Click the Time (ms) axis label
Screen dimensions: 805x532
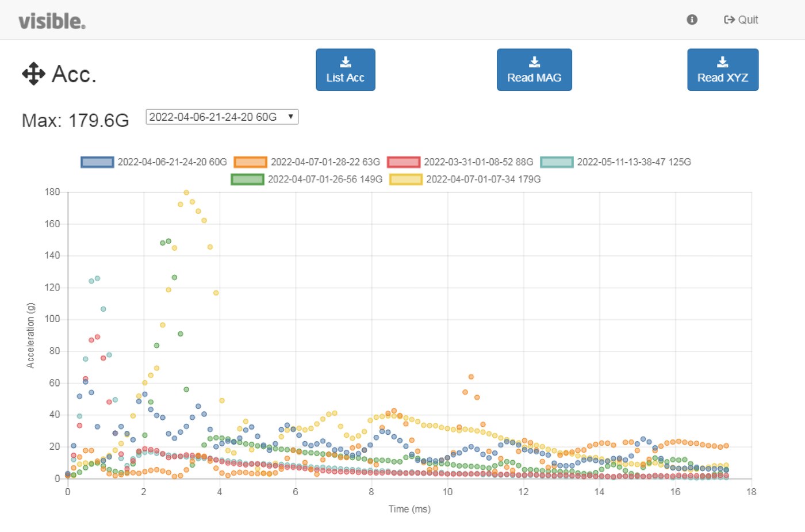point(409,509)
